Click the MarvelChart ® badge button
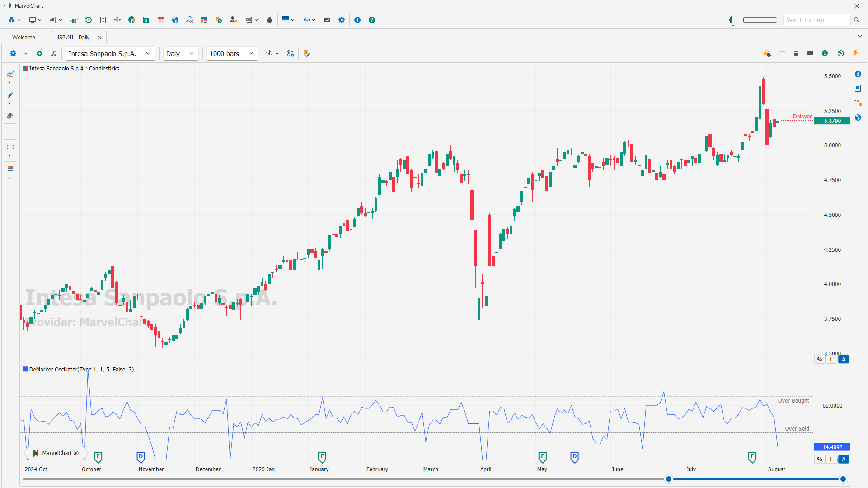 click(56, 453)
